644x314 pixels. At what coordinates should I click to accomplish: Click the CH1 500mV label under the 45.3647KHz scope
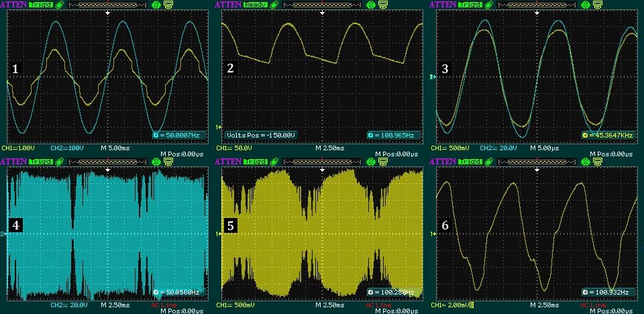point(449,148)
